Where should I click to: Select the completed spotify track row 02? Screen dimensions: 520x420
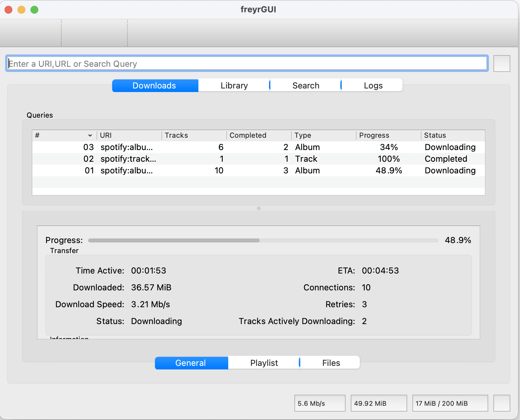(x=256, y=159)
